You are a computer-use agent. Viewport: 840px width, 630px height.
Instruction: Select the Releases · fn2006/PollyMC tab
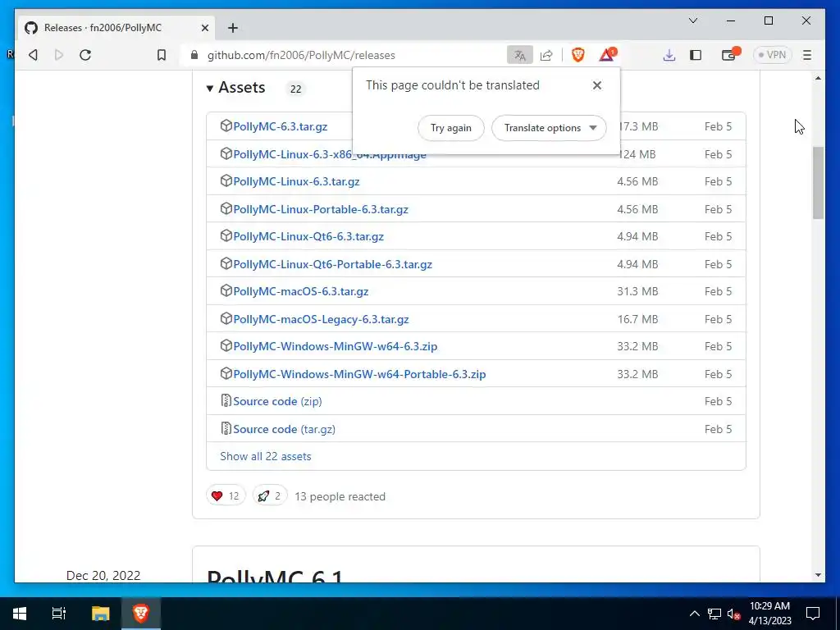(x=117, y=28)
